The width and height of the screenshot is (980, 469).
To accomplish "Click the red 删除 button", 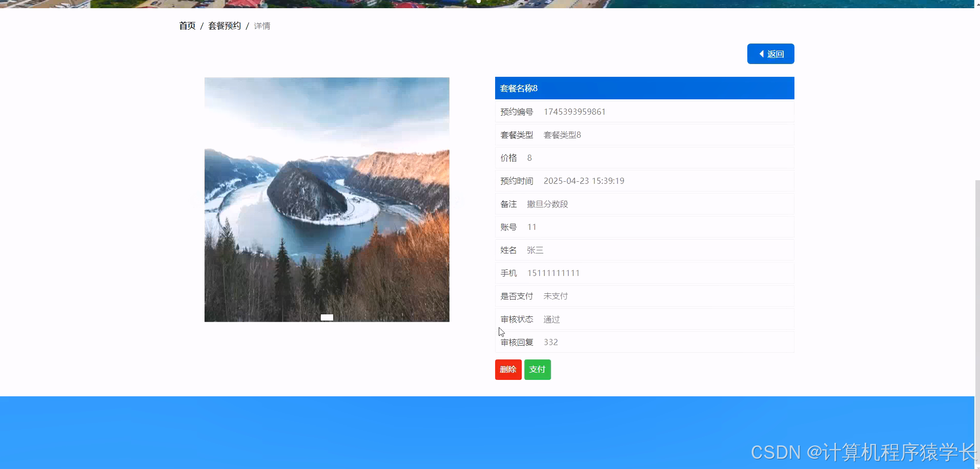I will [x=508, y=369].
